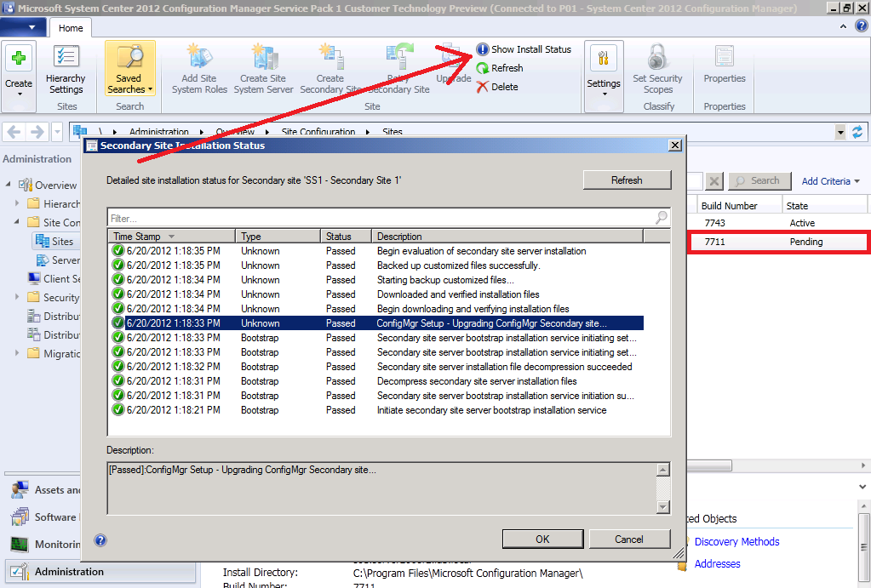Click the Refresh button in the status dialog

point(627,180)
